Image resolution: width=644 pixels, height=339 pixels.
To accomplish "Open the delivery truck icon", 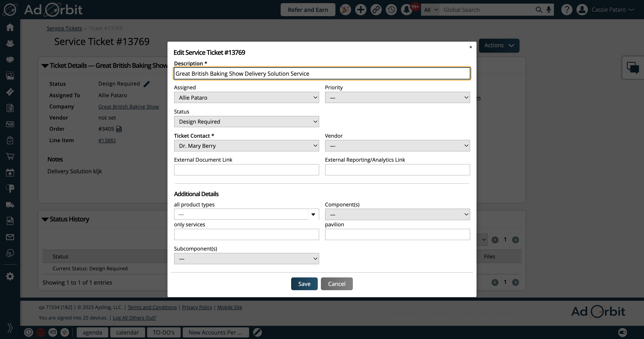I will click(x=10, y=205).
